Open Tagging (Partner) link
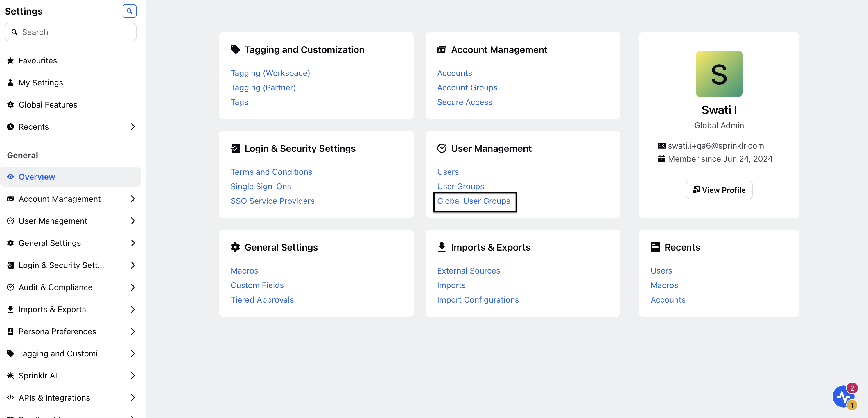The width and height of the screenshot is (868, 418). pos(263,87)
